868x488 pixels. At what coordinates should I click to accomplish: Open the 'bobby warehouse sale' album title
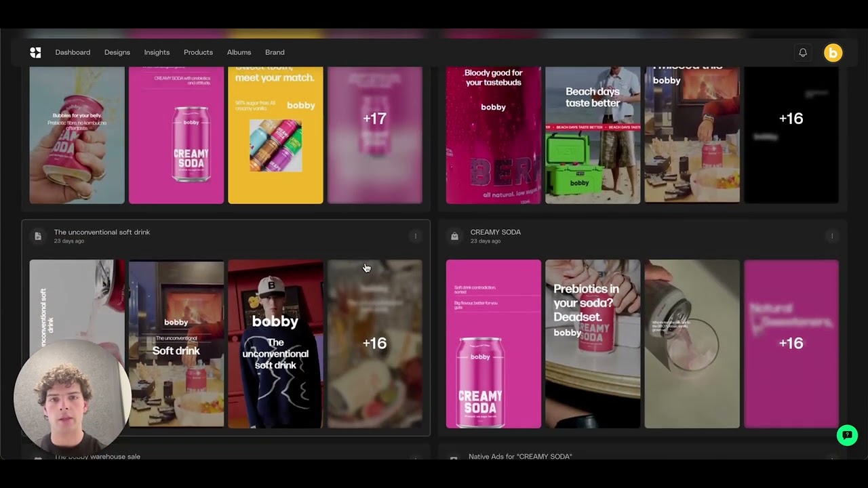point(97,456)
